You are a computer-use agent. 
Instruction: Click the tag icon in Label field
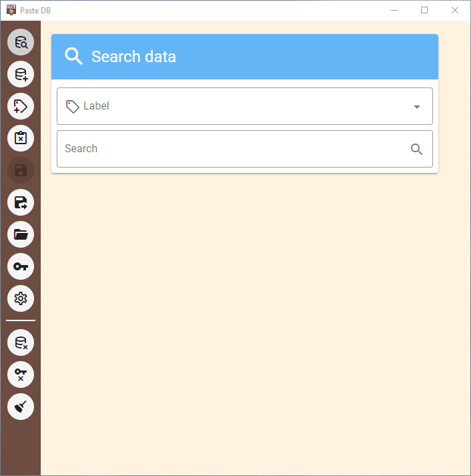coord(73,107)
